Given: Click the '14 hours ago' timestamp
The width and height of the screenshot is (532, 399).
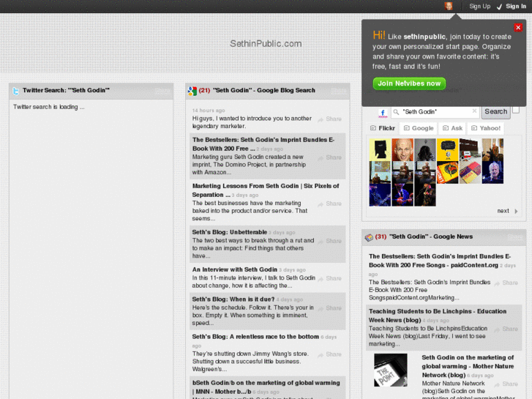Looking at the screenshot, I should click(209, 111).
